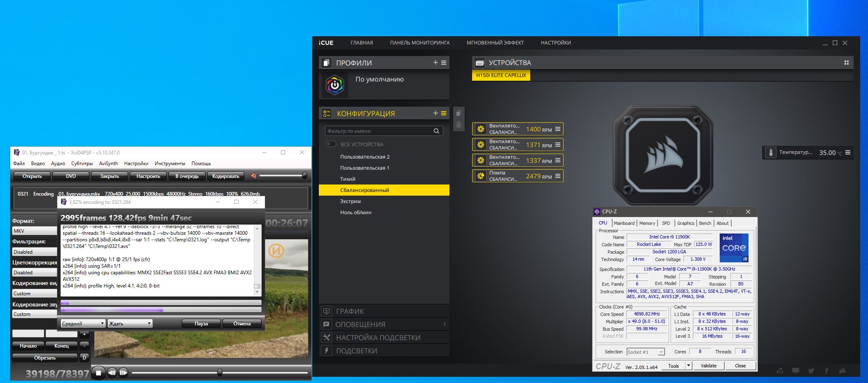Click the Профили panel icon

tap(326, 63)
